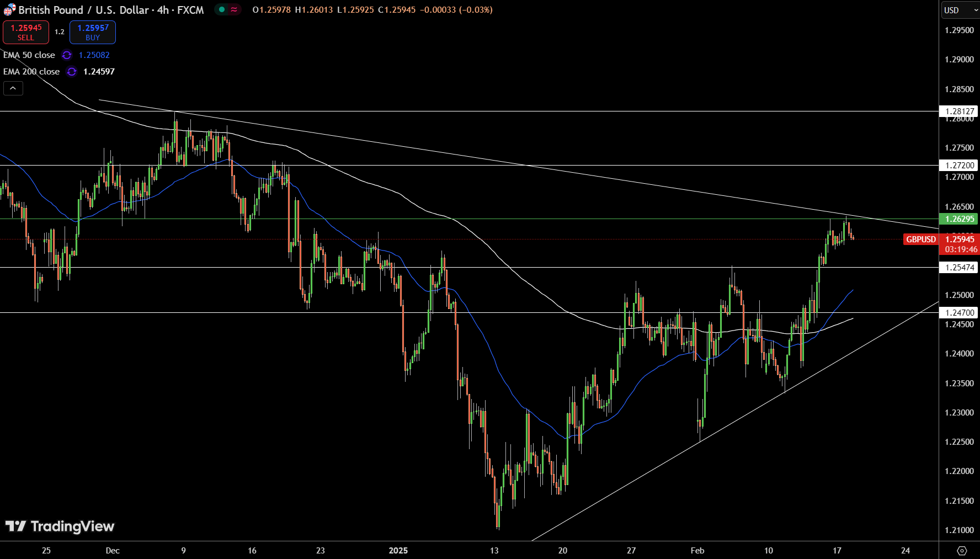Click the EMA 50 value 1.25082
This screenshot has height=559, width=980.
coord(94,55)
